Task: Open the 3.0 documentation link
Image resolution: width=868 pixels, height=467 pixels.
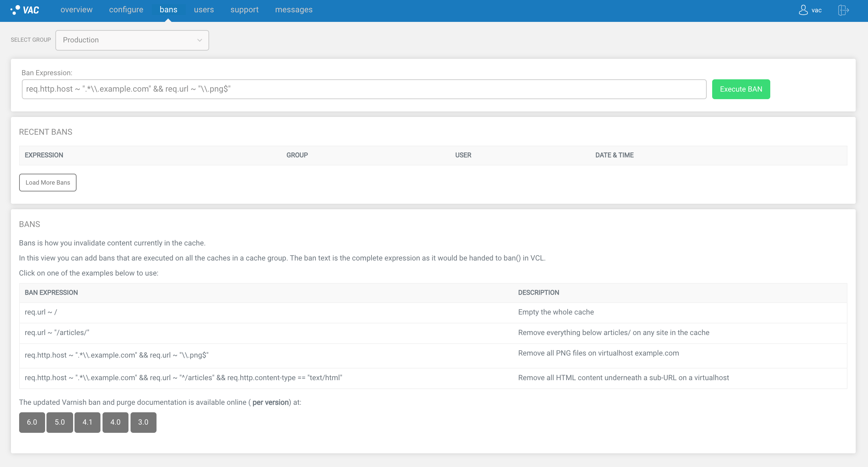Action: 143,422
